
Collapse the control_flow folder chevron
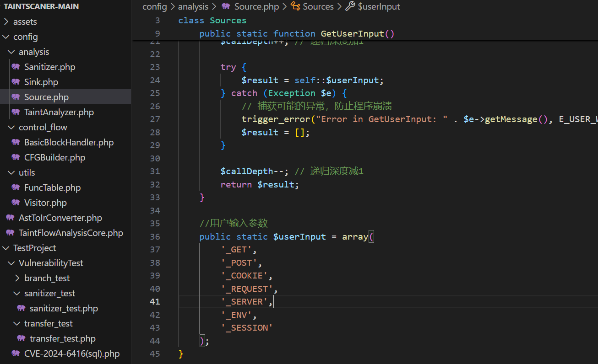point(12,127)
